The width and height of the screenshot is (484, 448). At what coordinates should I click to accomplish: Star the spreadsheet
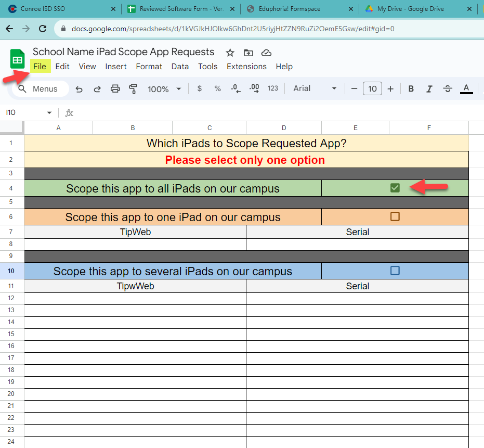tap(230, 53)
